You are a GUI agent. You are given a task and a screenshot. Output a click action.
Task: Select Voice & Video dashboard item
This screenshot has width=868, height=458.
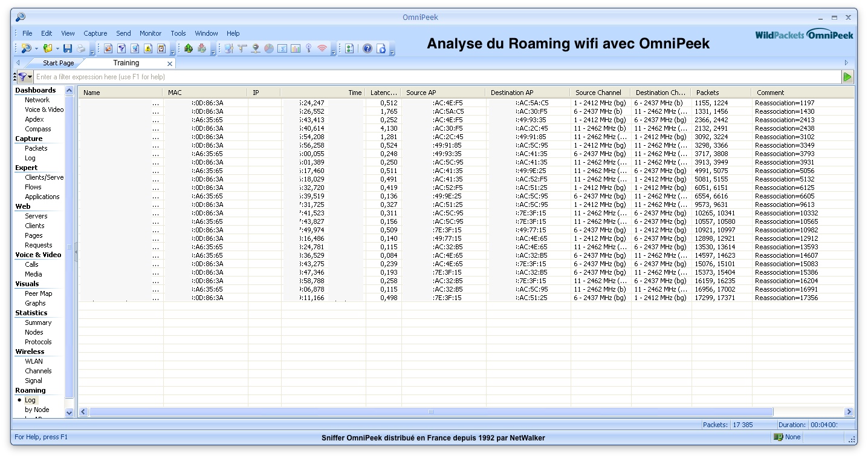44,110
